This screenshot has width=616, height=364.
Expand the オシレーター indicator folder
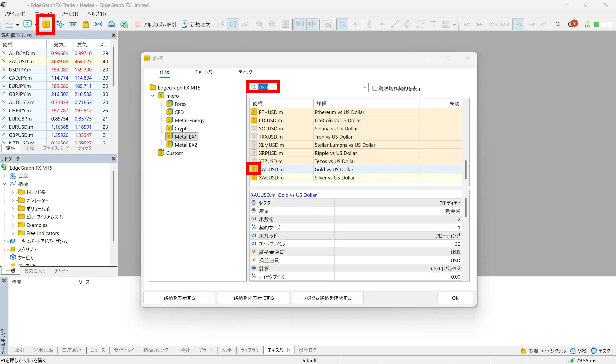[13, 200]
